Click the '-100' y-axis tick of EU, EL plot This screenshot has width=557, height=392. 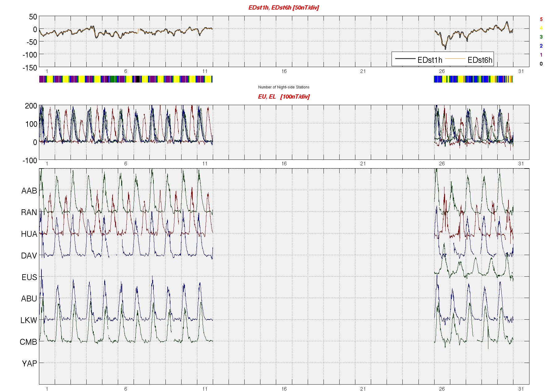tap(30, 161)
